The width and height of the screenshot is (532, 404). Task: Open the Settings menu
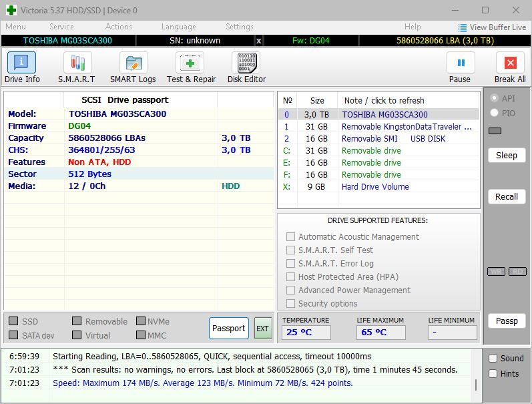pos(240,27)
